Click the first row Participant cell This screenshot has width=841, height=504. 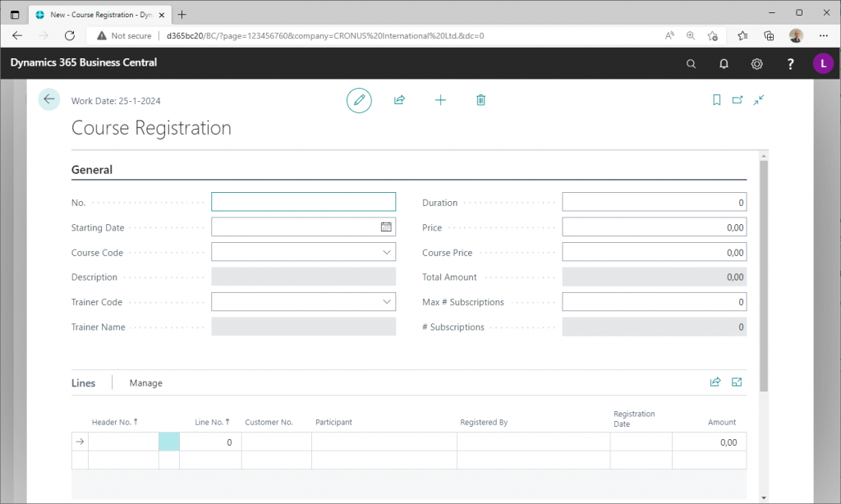click(384, 442)
